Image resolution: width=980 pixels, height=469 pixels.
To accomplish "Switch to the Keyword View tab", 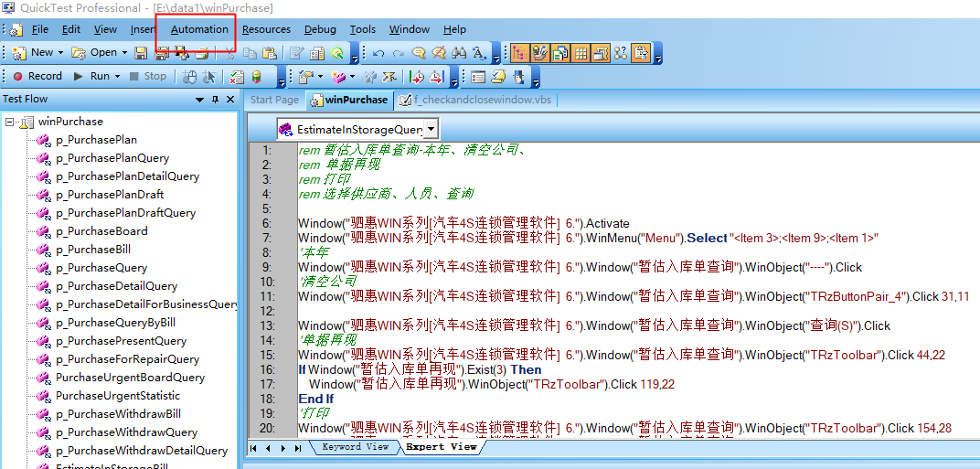I will click(x=355, y=447).
